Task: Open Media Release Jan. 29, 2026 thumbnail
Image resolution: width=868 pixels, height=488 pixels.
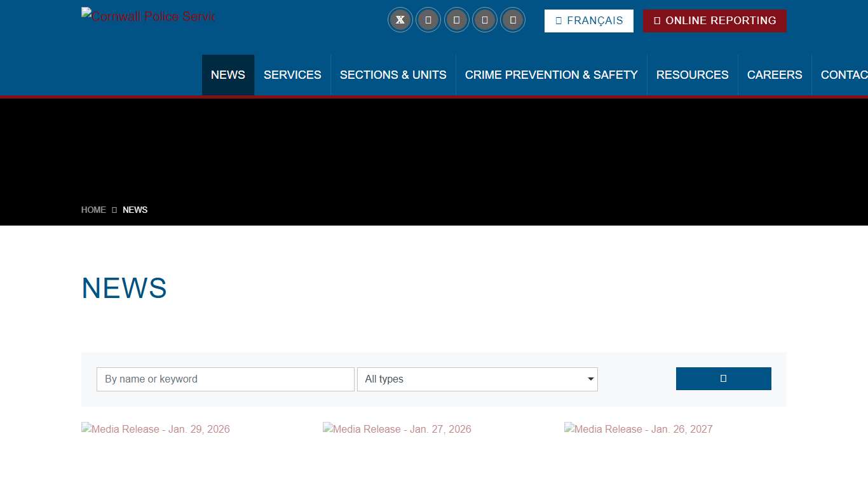Action: 156,430
